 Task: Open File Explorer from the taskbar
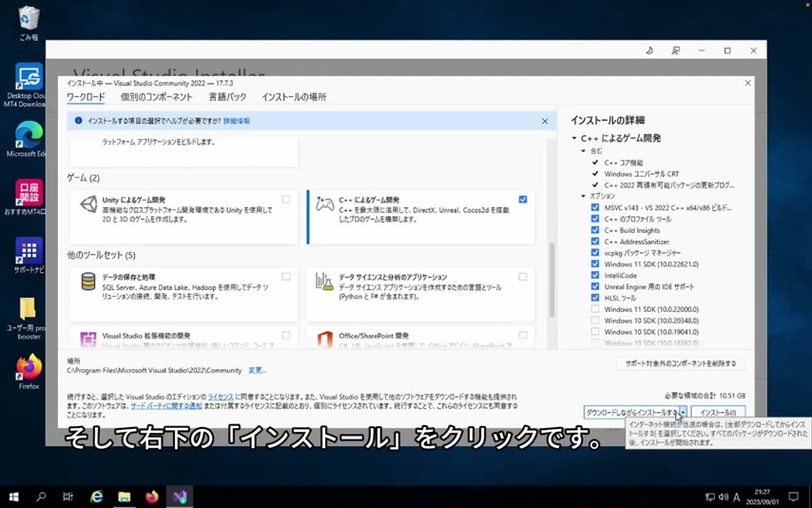(125, 498)
